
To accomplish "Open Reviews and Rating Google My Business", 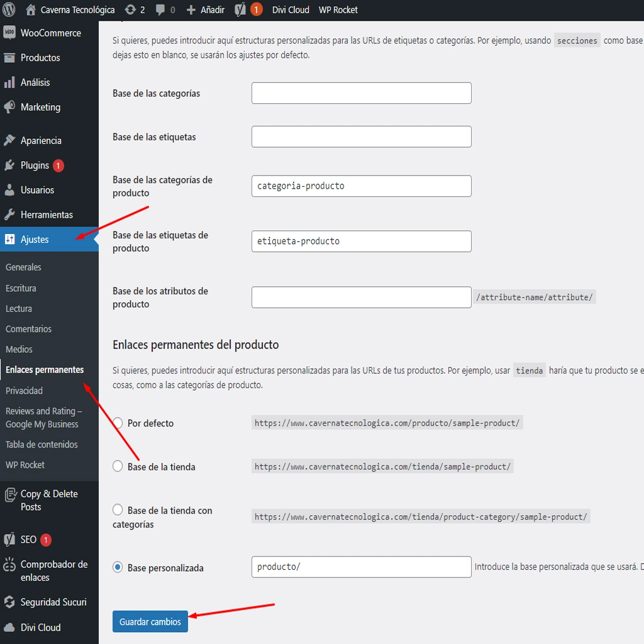I will tap(43, 418).
